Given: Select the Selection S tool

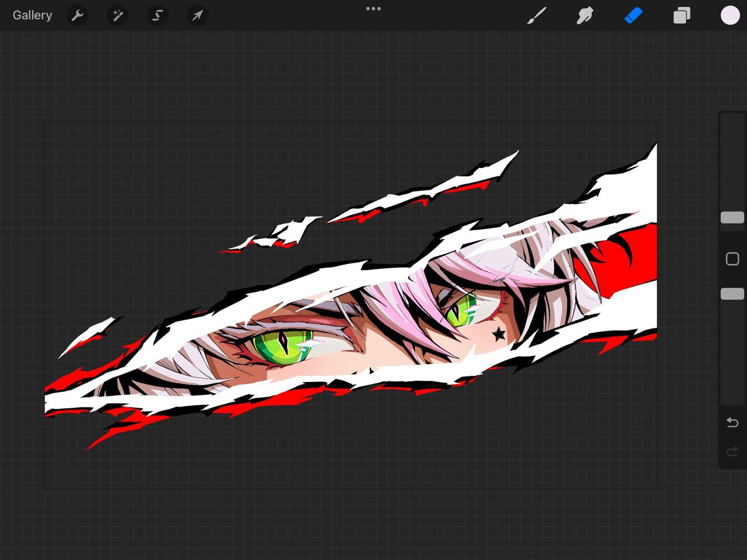Looking at the screenshot, I should [157, 16].
